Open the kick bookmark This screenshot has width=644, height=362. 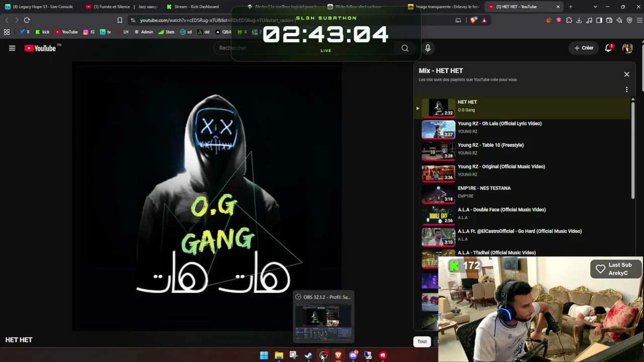42,32
